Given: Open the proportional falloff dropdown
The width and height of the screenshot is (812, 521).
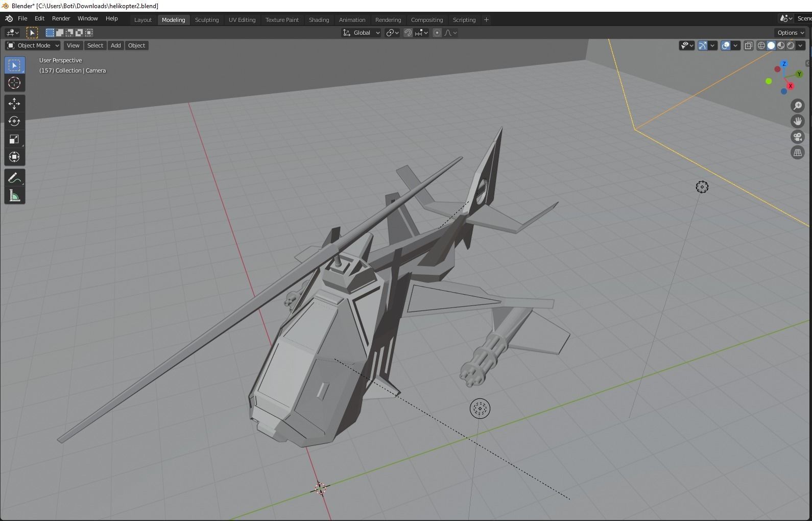Looking at the screenshot, I should pyautogui.click(x=450, y=33).
